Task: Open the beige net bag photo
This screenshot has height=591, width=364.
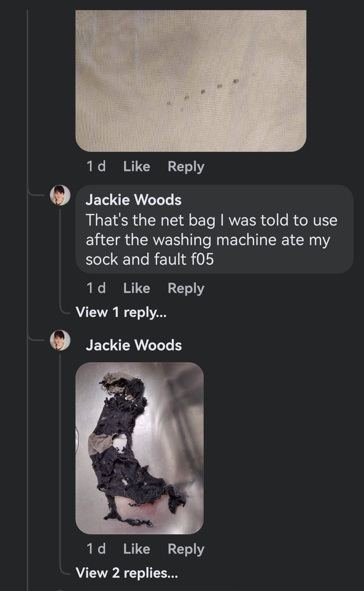Action: (191, 81)
